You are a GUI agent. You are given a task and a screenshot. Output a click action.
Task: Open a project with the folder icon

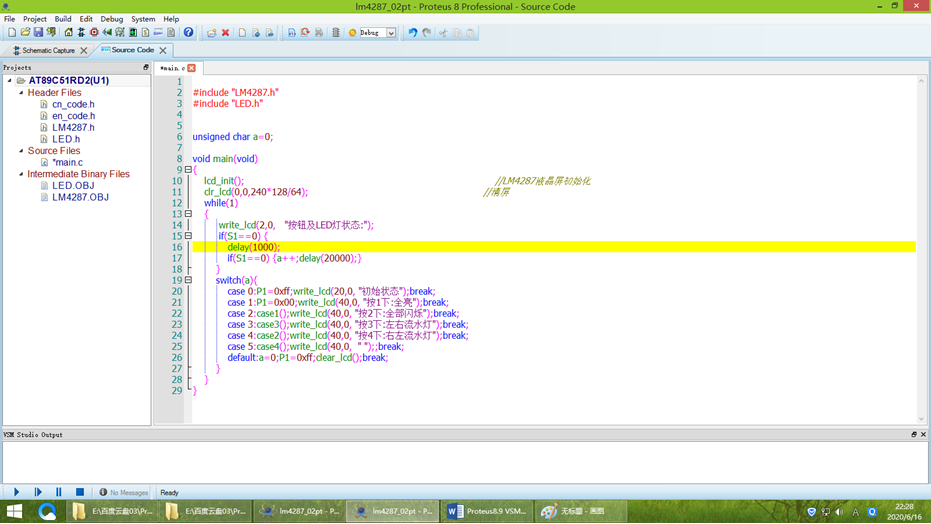[25, 33]
